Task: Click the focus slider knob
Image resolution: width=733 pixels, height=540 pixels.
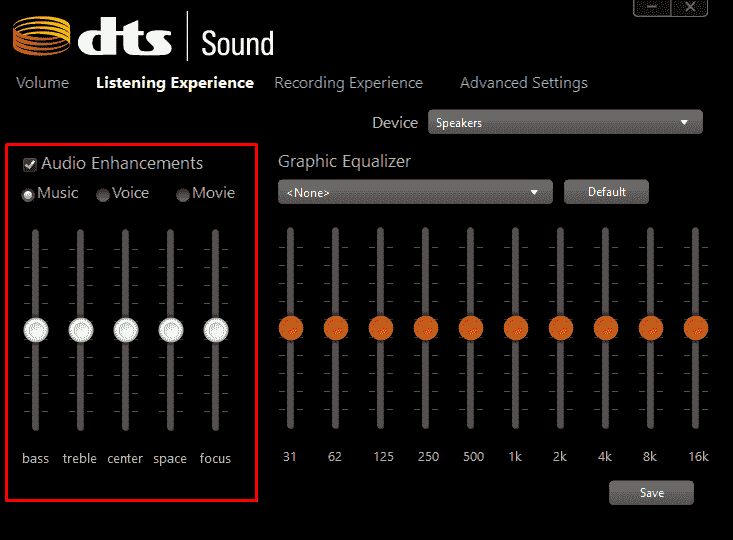Action: click(x=215, y=329)
